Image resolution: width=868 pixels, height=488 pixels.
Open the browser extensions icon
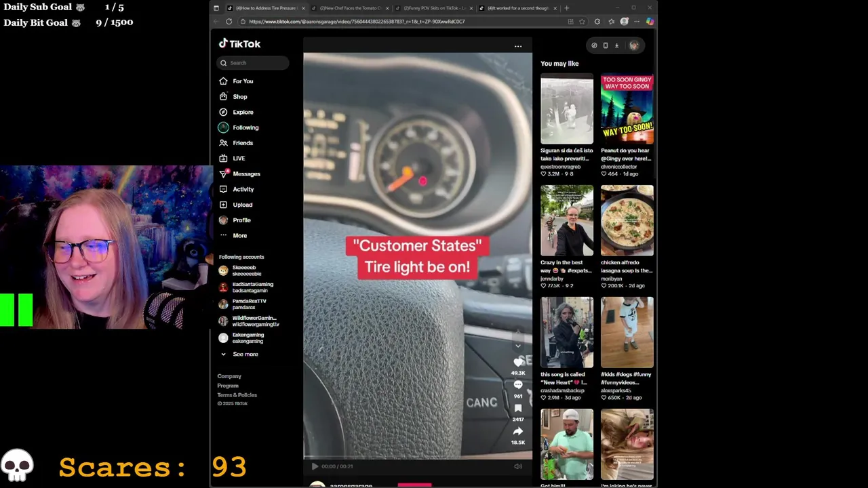[x=597, y=22]
